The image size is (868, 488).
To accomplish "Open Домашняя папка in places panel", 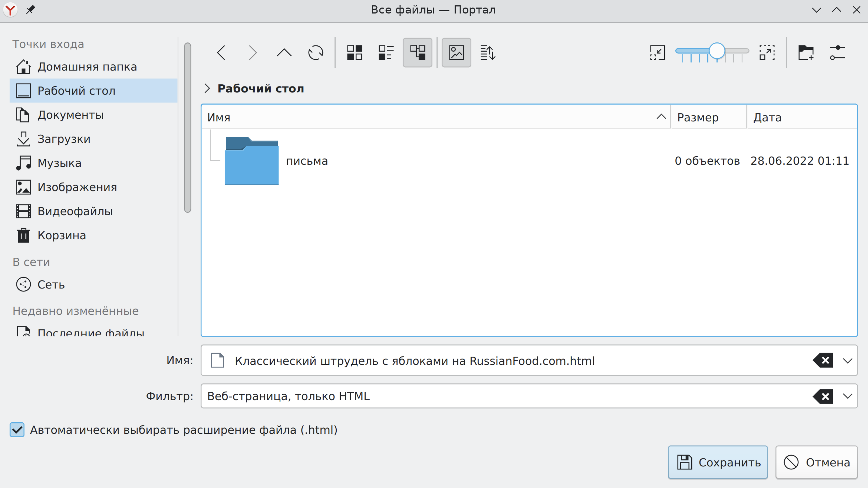I will pos(93,67).
